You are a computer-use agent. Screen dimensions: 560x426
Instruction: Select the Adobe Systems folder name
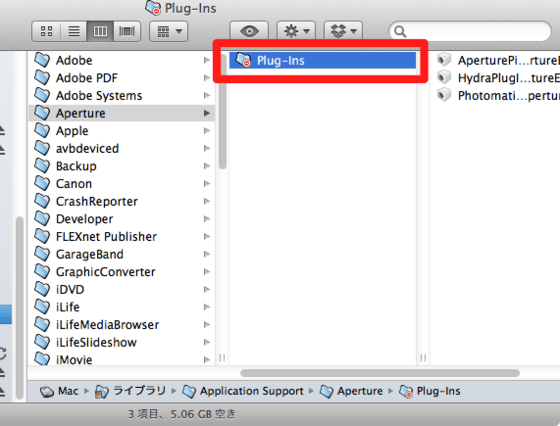pos(99,95)
